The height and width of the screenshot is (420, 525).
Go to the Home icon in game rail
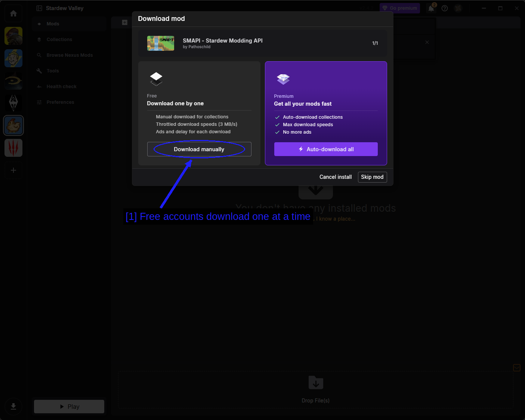tap(13, 13)
